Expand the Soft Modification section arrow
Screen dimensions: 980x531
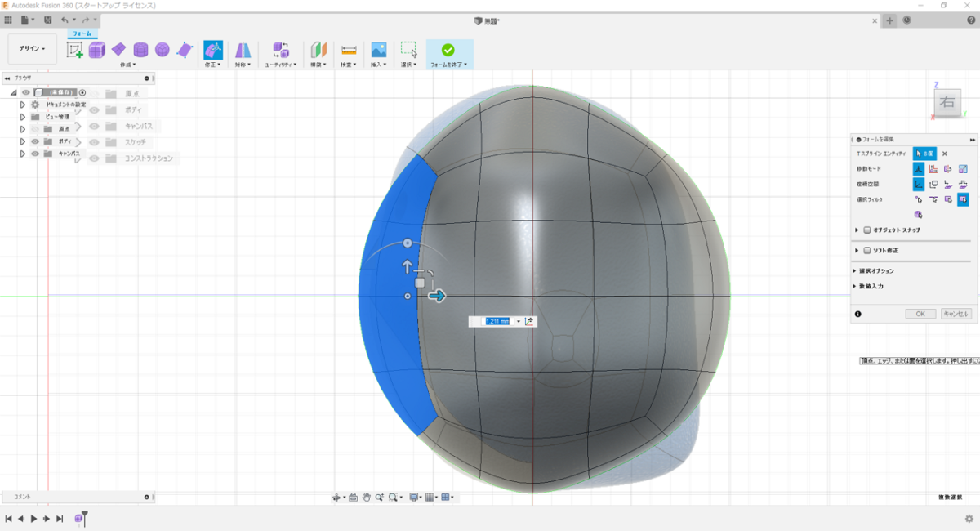coord(857,250)
